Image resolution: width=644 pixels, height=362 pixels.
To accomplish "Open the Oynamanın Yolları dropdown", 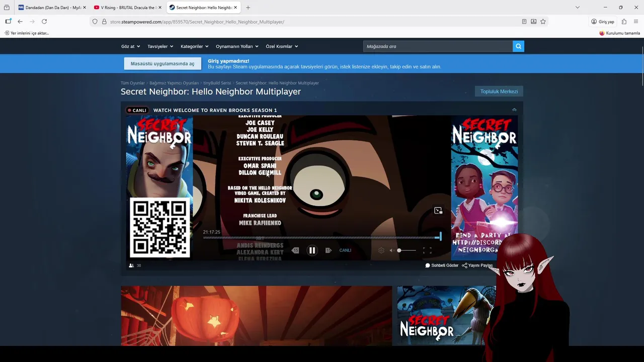I will coord(237,46).
